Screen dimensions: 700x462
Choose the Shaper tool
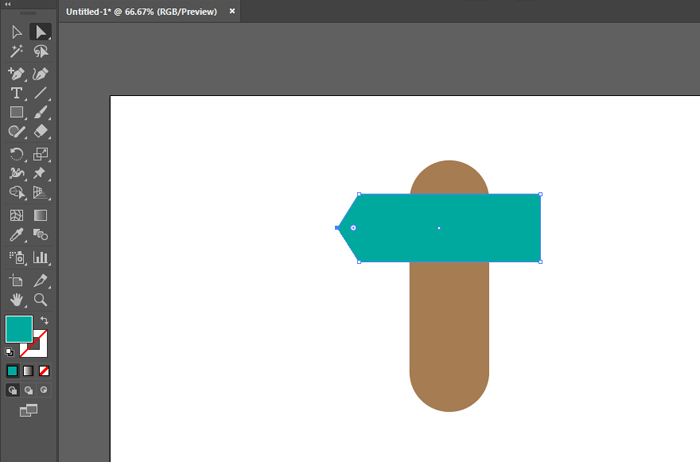[x=17, y=131]
